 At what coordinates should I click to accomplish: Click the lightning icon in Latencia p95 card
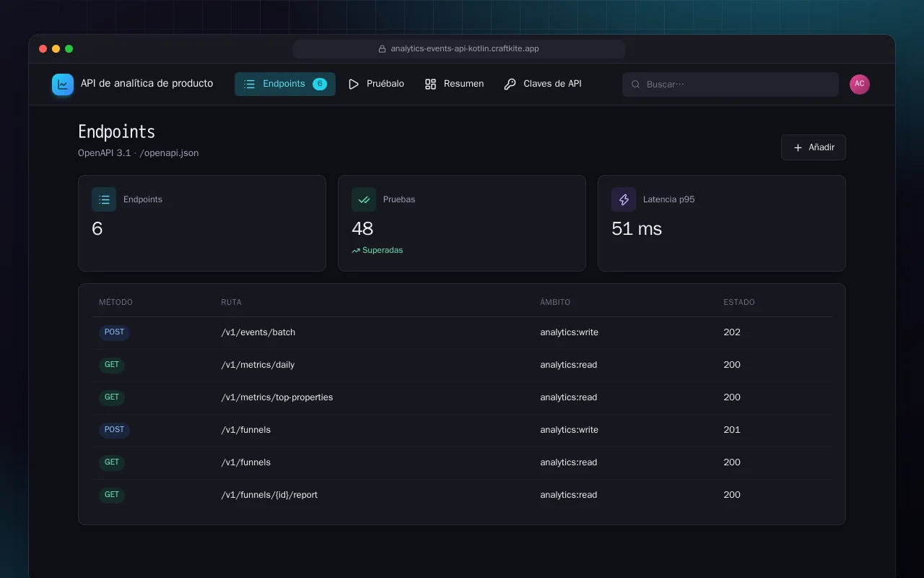(x=624, y=199)
